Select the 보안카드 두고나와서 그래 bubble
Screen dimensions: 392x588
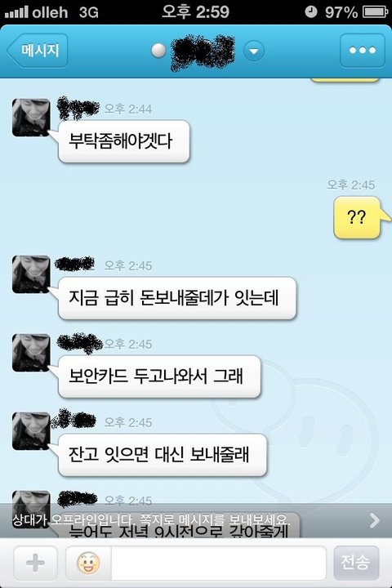159,376
